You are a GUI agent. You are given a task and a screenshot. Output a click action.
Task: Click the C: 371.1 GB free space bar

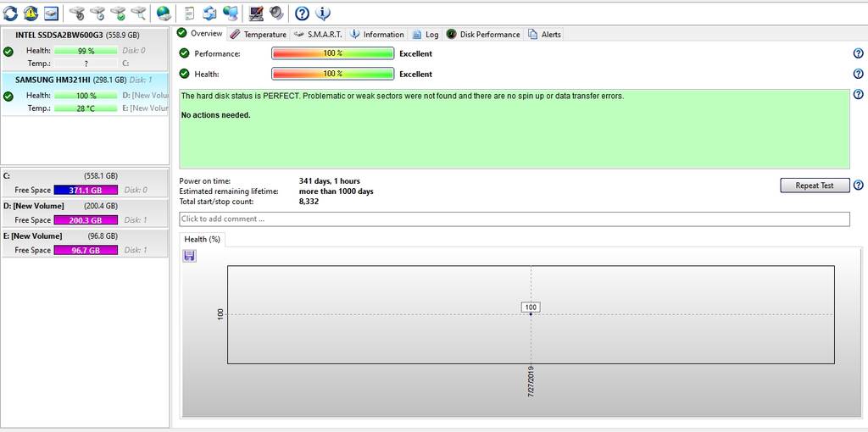(86, 190)
